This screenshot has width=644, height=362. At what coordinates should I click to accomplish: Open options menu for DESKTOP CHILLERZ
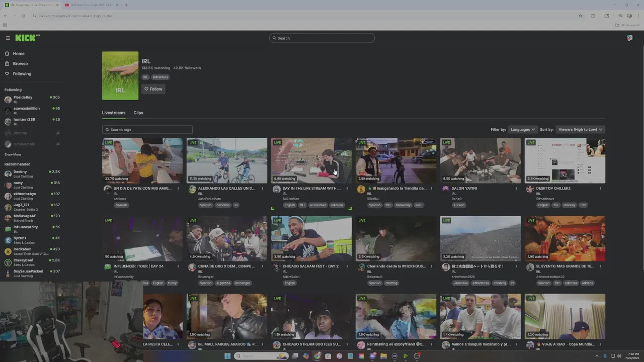tap(601, 189)
